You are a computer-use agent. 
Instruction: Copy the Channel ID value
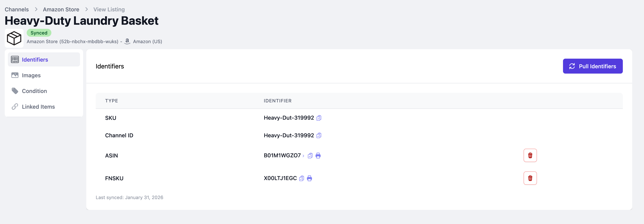click(319, 136)
